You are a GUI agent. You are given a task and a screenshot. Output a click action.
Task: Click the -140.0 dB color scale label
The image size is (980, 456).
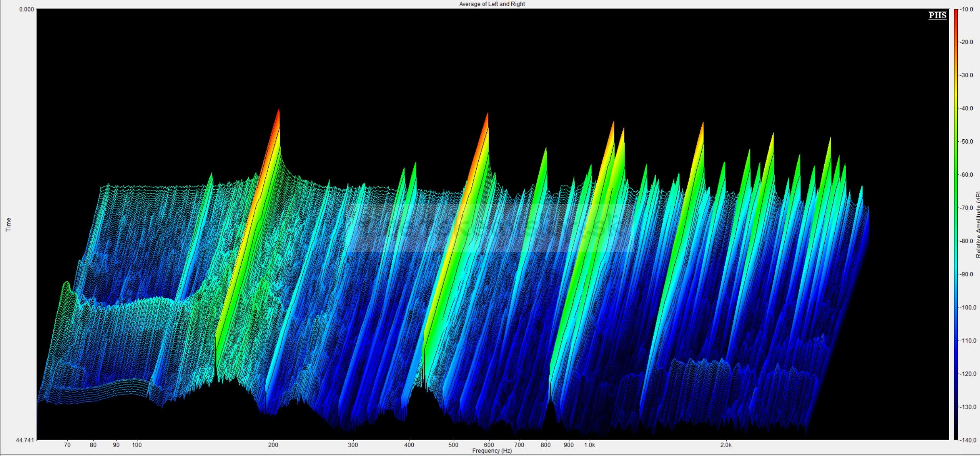click(x=968, y=440)
